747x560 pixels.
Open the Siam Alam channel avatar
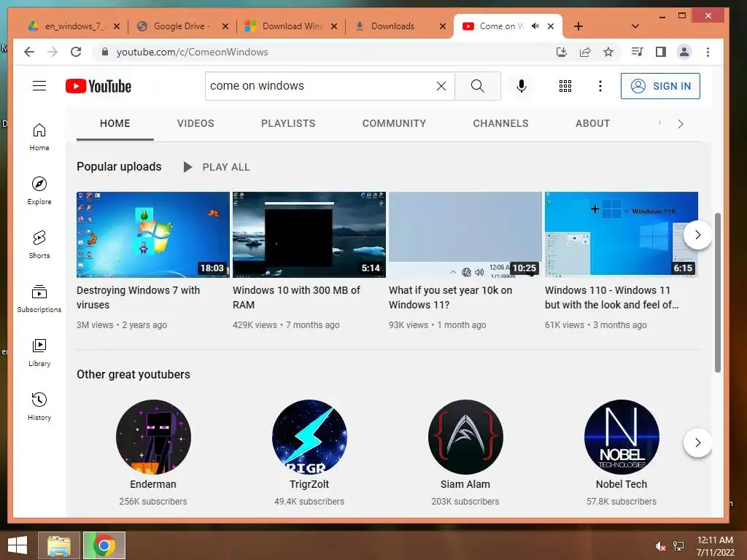click(465, 437)
